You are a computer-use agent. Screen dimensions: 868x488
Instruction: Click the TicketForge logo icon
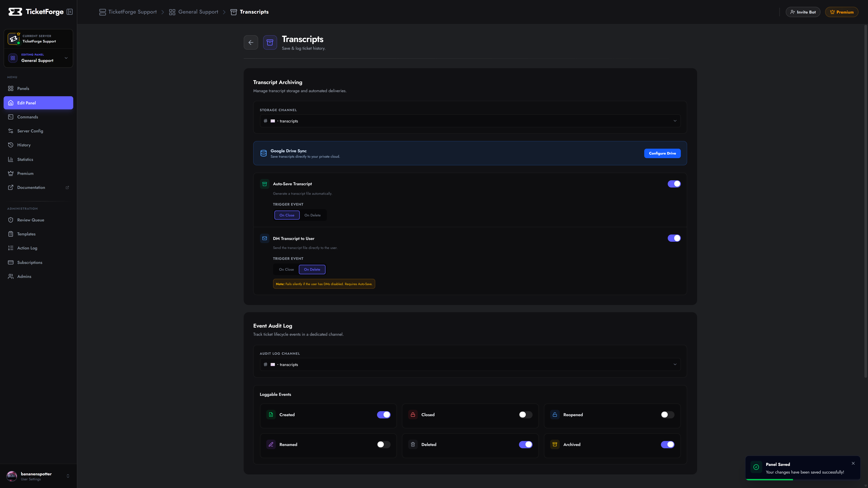[15, 12]
